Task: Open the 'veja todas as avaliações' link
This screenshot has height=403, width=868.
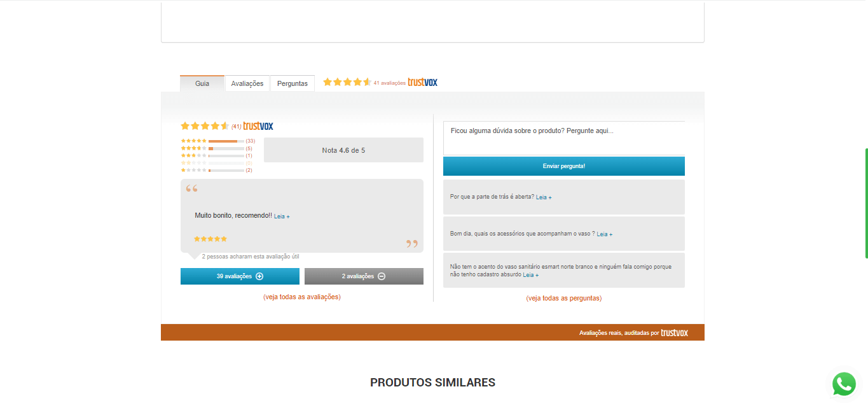Action: tap(302, 297)
